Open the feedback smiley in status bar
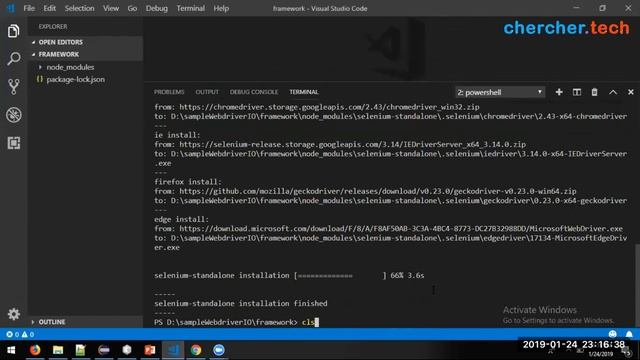This screenshot has height=360, width=640. pos(612,334)
